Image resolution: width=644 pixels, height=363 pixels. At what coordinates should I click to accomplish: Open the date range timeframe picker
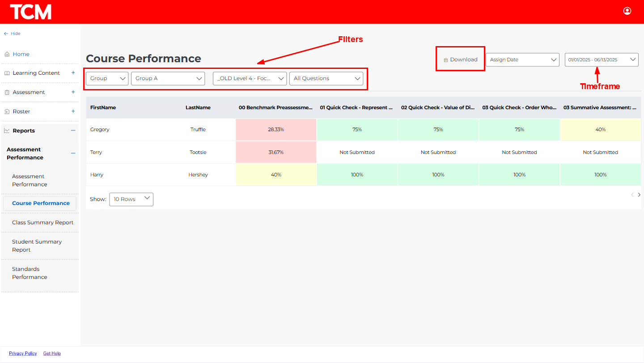601,60
